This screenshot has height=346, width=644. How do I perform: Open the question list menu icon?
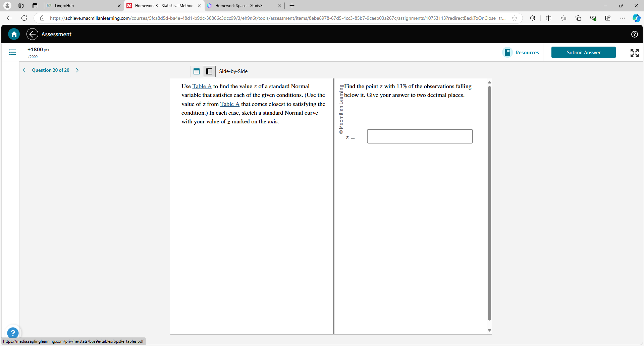[x=12, y=52]
